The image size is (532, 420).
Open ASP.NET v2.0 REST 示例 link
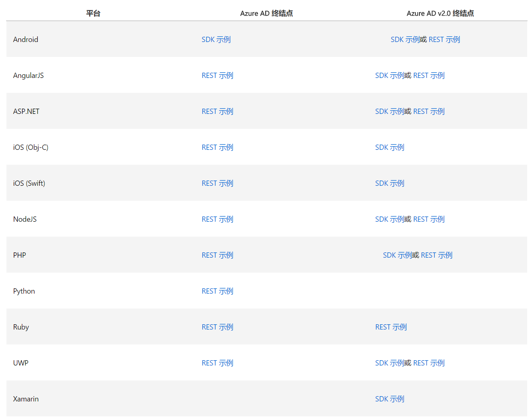point(429,111)
